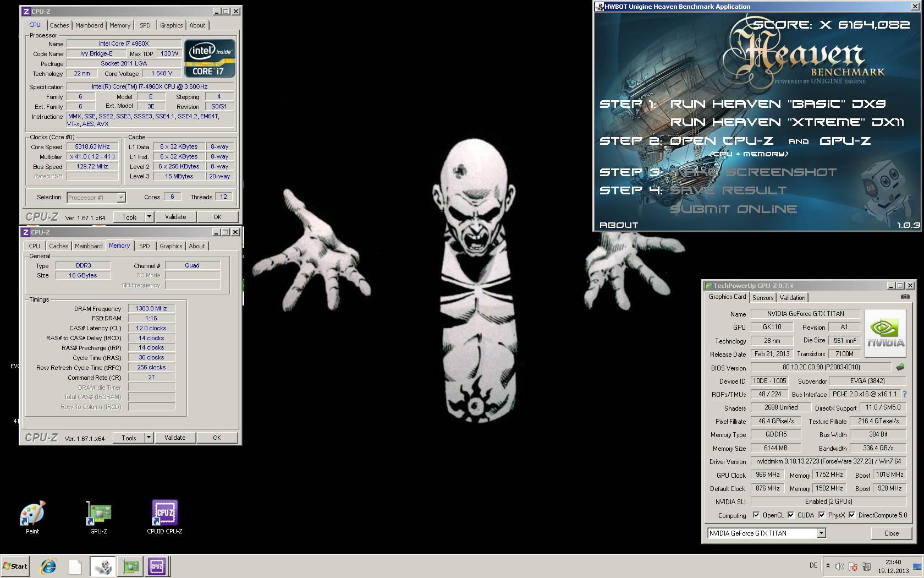Click the BIOS Version field in GPU-Z
The width and height of the screenshot is (924, 578).
821,367
